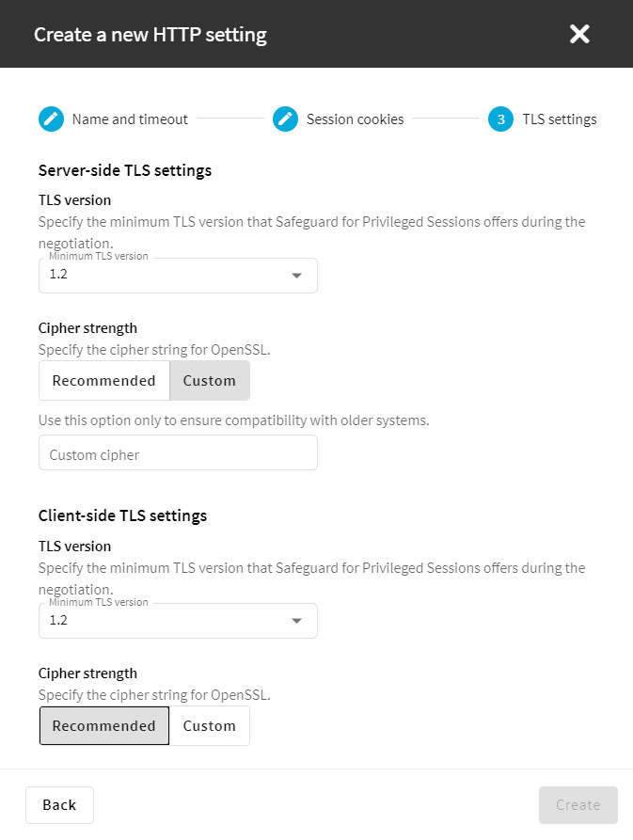Screen dimensions: 633x840
Task: Click the client-side TLS version dropdown arrow
Action: coord(297,622)
